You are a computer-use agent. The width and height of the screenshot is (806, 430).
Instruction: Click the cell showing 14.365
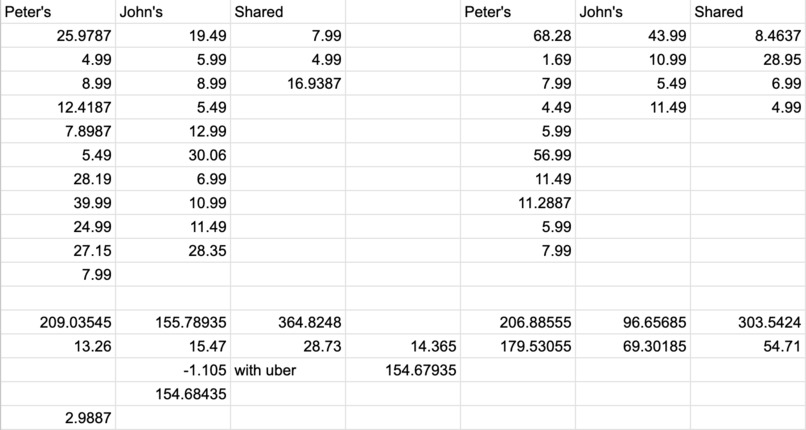click(x=403, y=346)
